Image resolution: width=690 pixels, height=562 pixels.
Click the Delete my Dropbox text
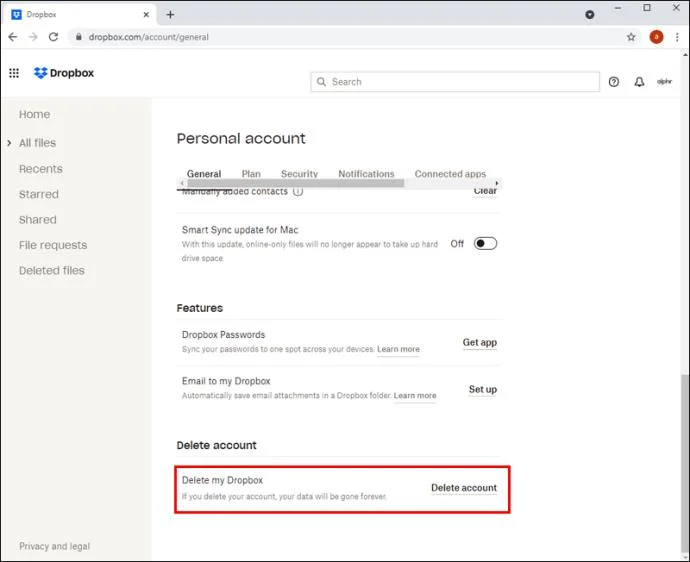coord(222,480)
